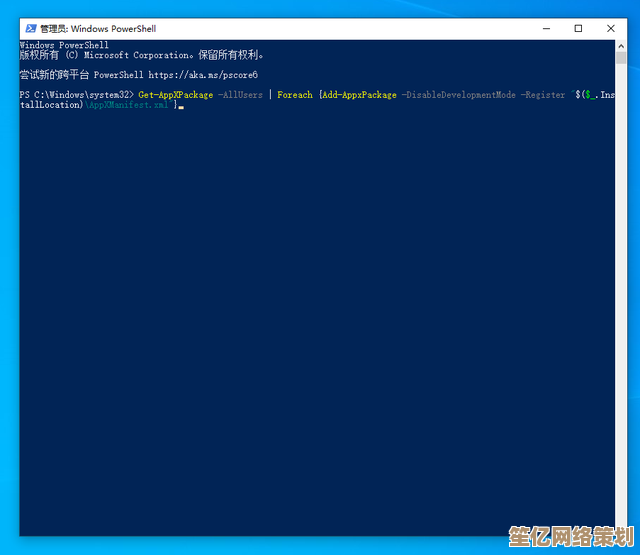This screenshot has width=640, height=555.
Task: Click the AppXManifest.xml path text
Action: (128, 104)
